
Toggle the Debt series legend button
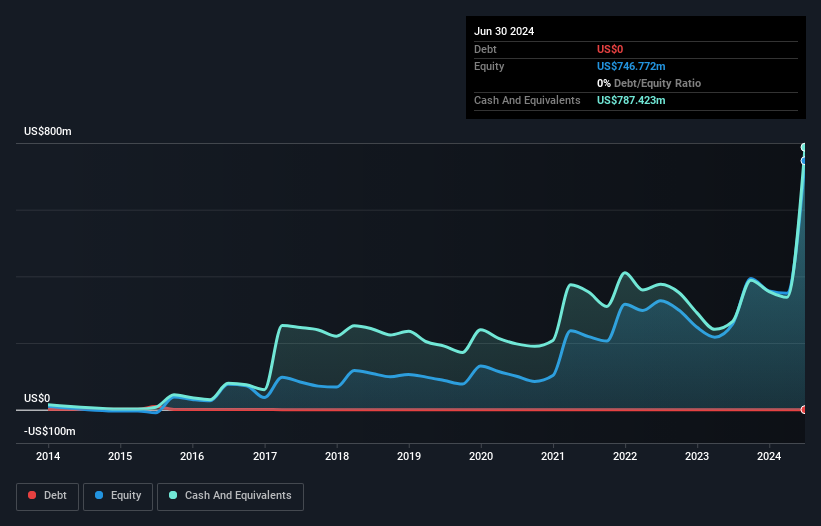pyautogui.click(x=48, y=496)
